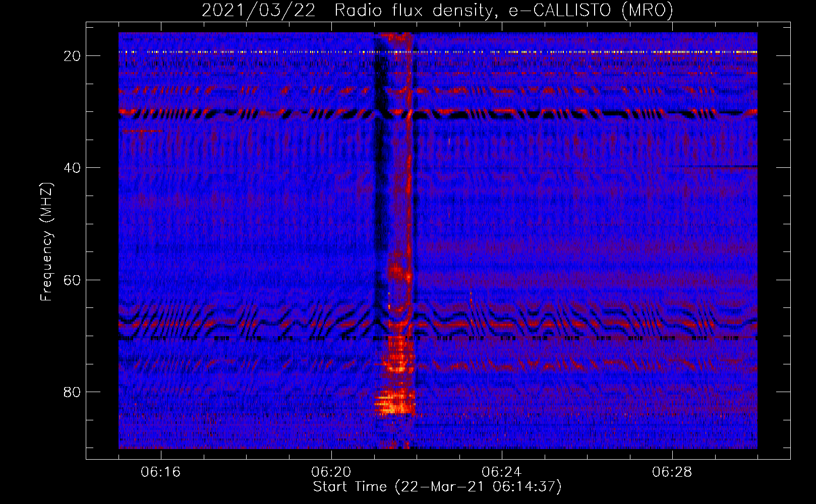Click the bright yellow burst near 80 MHz
The width and height of the screenshot is (816, 504).
coord(394,402)
